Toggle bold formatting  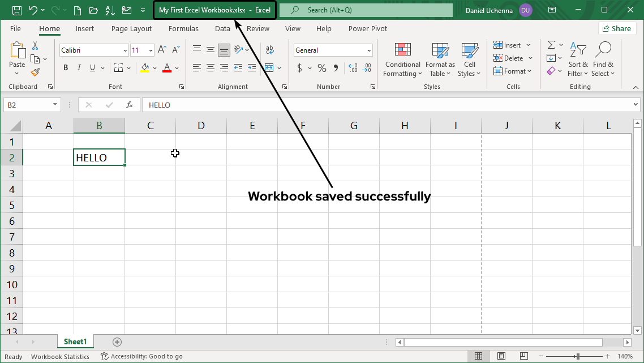(x=65, y=67)
